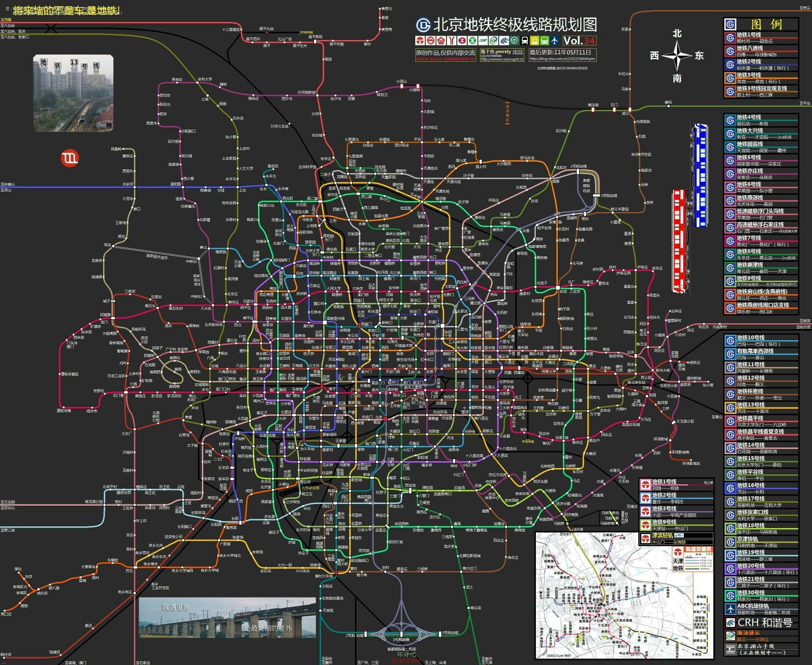Click the yellow tram icon in the header
Screen dimensions: 812x665
535,40
